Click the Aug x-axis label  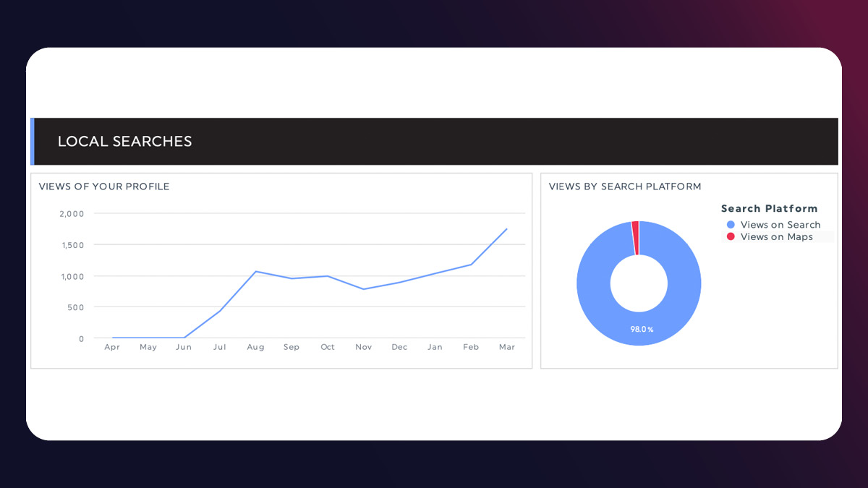(x=255, y=347)
